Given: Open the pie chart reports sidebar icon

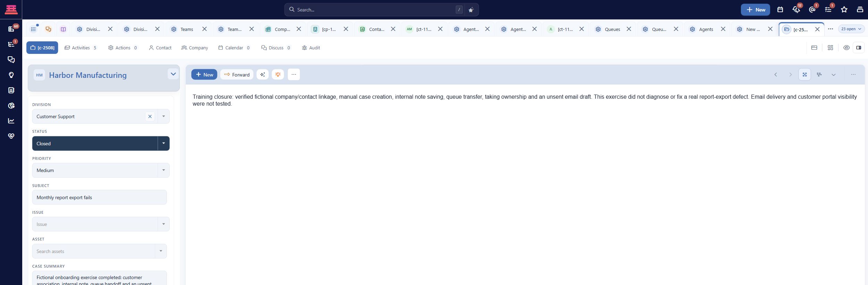Looking at the screenshot, I should click(x=11, y=105).
